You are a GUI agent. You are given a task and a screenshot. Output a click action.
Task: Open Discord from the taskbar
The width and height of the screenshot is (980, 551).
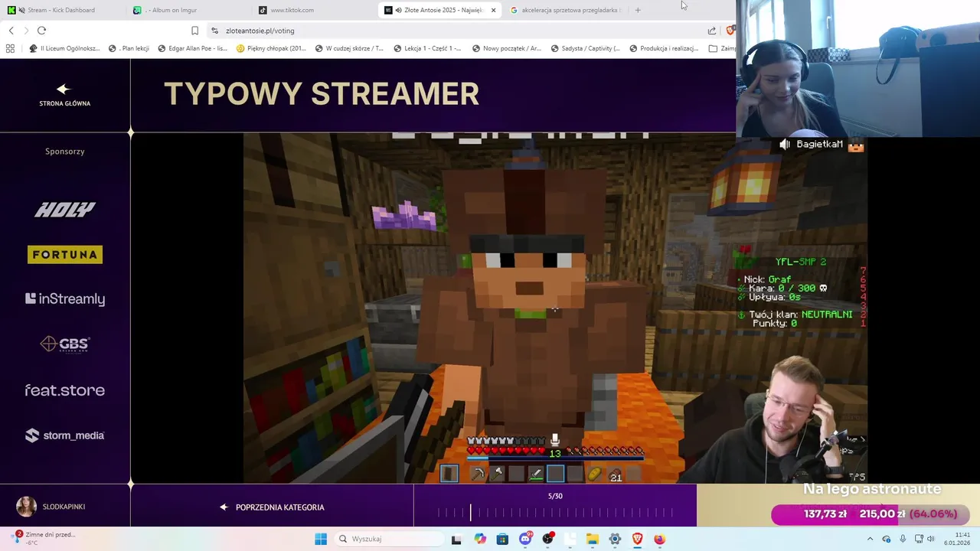[525, 539]
